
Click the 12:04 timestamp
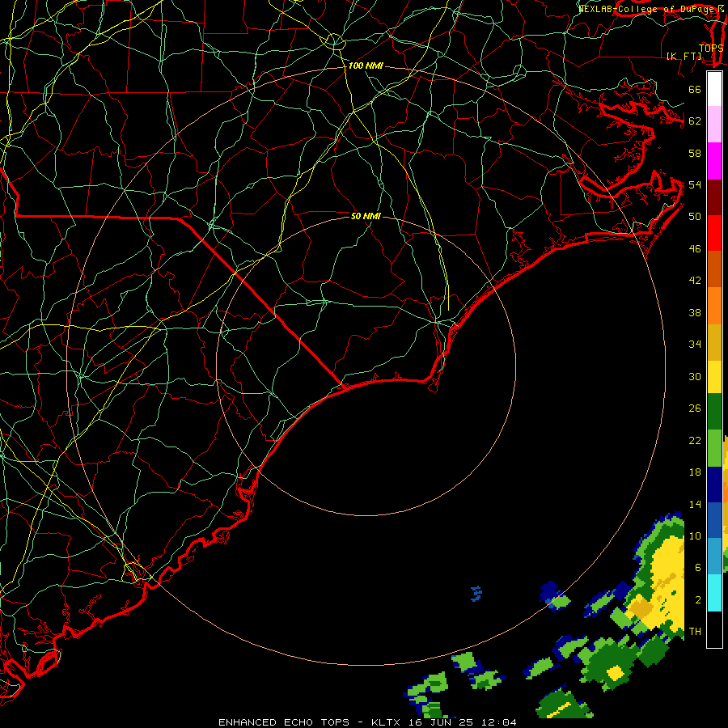(499, 722)
